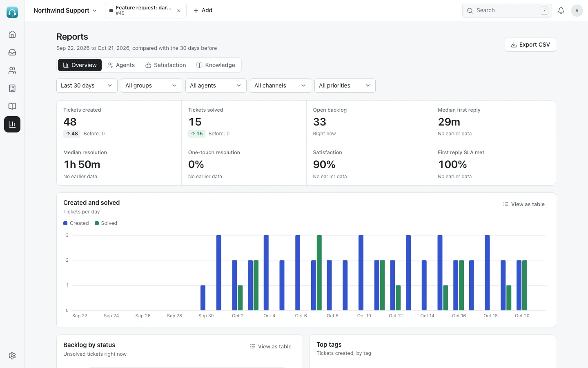
Task: Click the Sep 30 created bar
Action: 203,298
